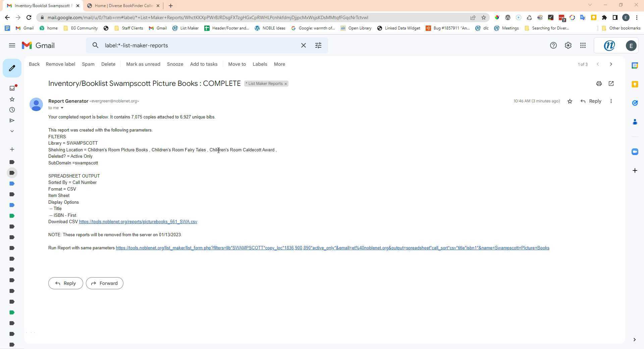
Task: Expand the 'to me' recipient details
Action: 62,108
